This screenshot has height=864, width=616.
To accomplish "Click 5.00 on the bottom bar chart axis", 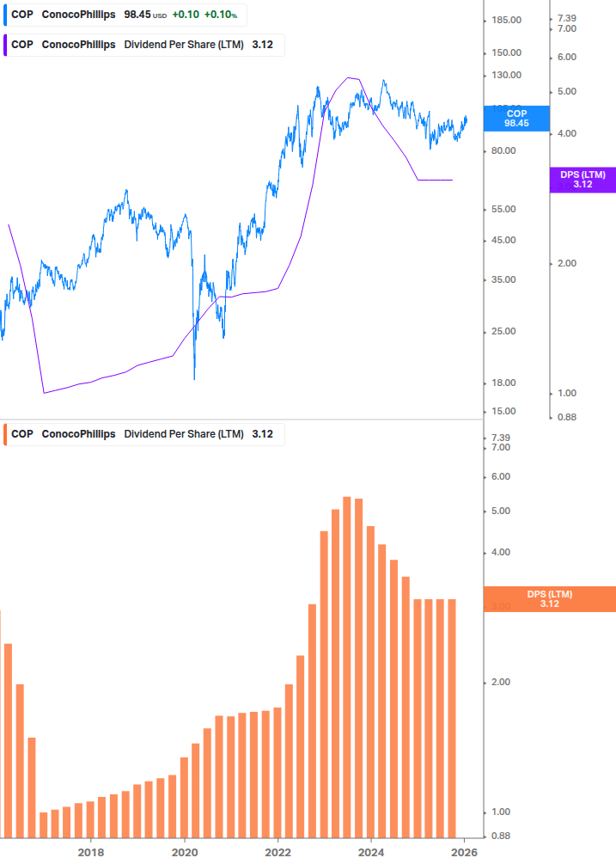I will 501,512.
